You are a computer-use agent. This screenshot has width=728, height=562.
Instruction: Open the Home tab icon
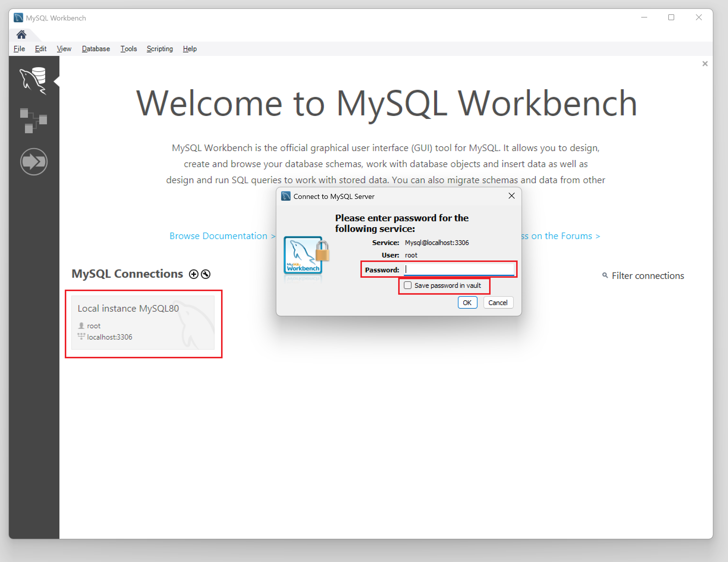coord(21,34)
